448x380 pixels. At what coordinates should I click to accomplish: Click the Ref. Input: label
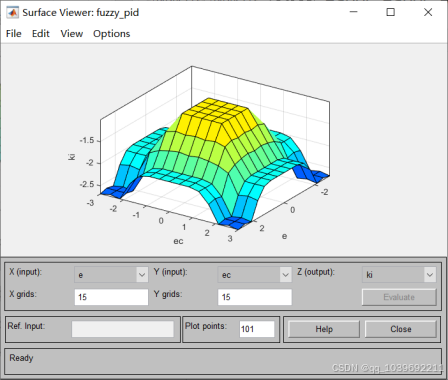point(26,326)
